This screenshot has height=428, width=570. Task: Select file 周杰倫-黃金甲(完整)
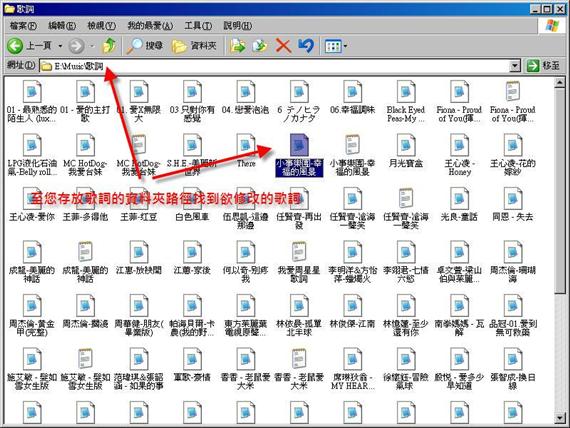point(32,315)
